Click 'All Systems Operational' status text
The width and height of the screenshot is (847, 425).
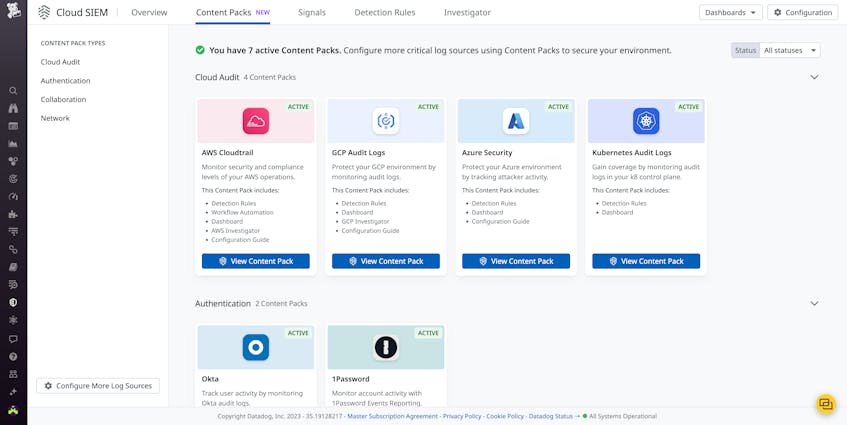(x=623, y=416)
